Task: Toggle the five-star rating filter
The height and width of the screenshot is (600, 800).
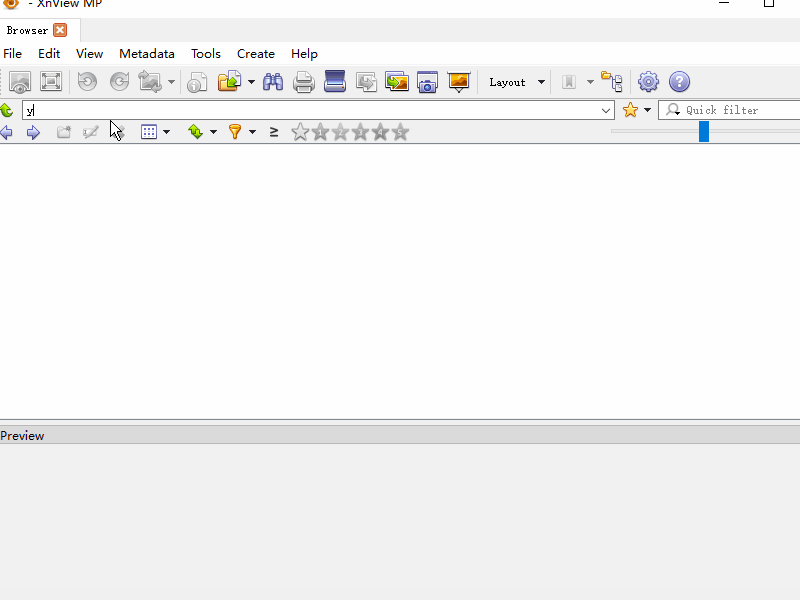Action: click(x=400, y=132)
